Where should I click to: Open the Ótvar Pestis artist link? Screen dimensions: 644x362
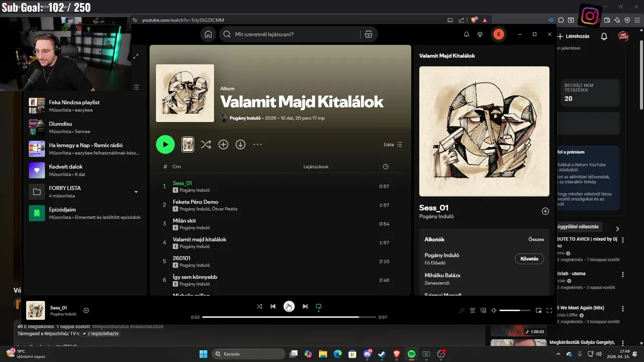(x=224, y=209)
